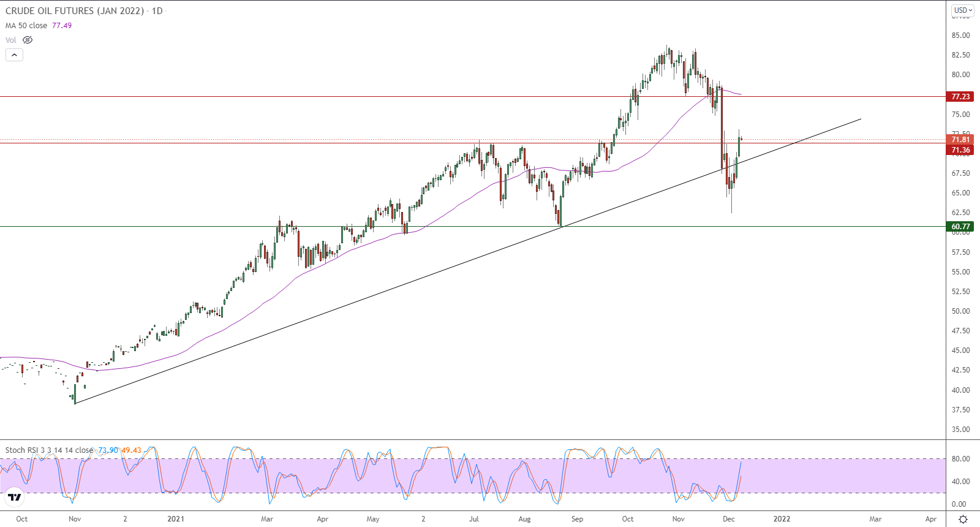The image size is (980, 527).
Task: Click the MA value 77.49
Action: coord(62,26)
